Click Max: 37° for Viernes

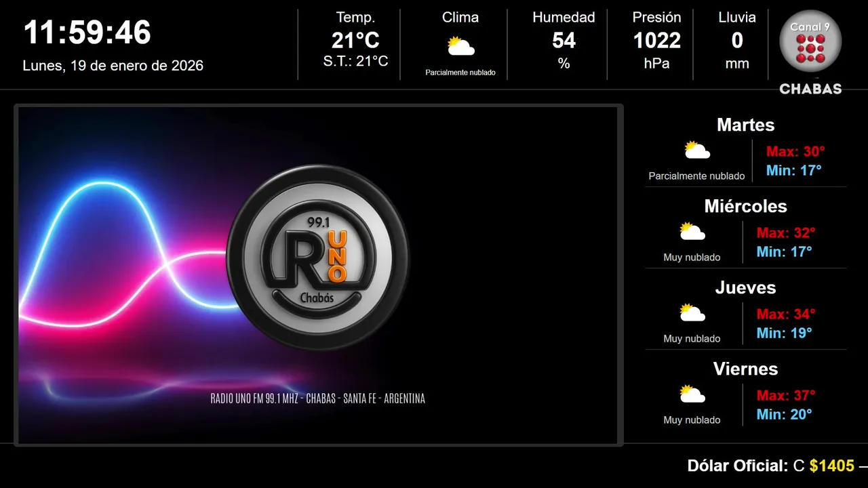(x=786, y=396)
